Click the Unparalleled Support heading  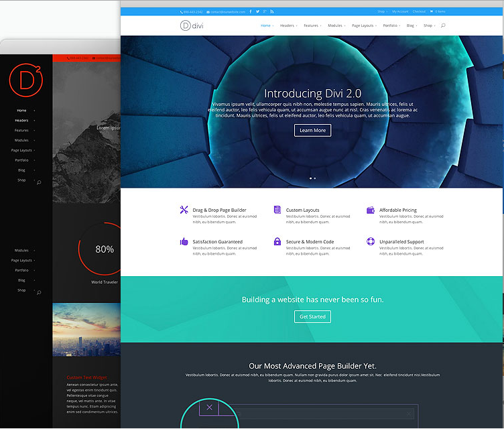point(401,241)
